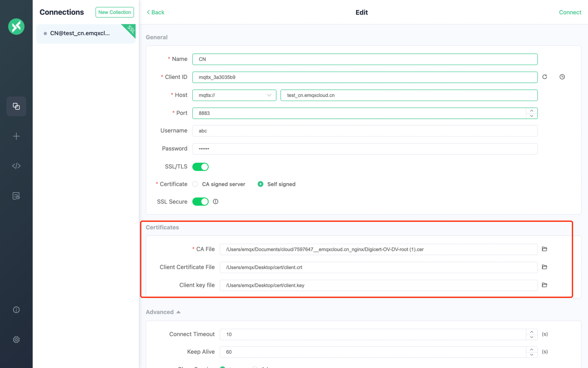Click the Client ID input field
This screenshot has height=368, width=588.
click(x=365, y=77)
